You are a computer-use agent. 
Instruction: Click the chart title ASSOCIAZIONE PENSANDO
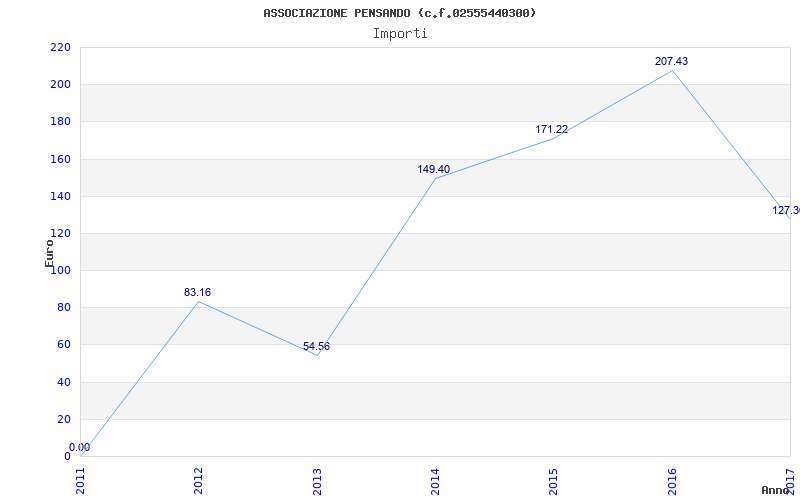(400, 13)
